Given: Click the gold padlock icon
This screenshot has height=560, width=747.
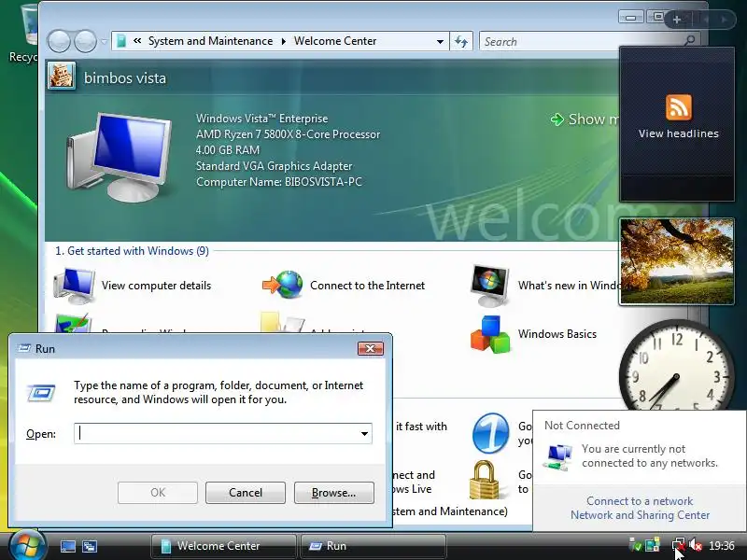Looking at the screenshot, I should [x=485, y=480].
